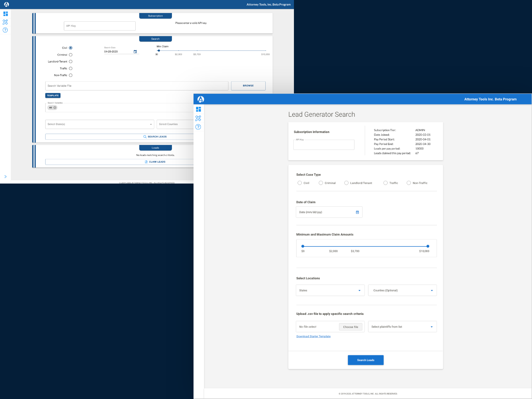Click the calendar icon in the Date of Claim field
This screenshot has height=399, width=532.
357,212
